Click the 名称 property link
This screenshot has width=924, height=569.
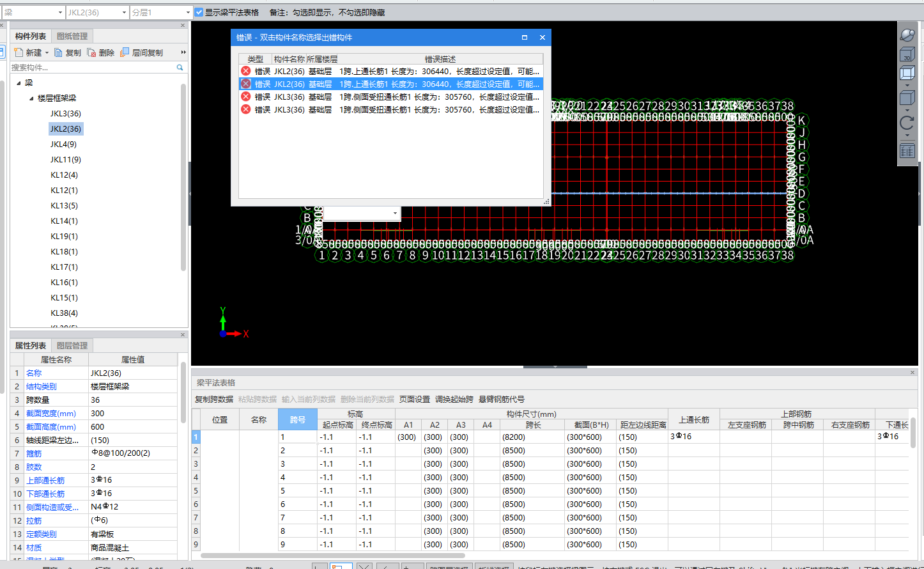34,373
